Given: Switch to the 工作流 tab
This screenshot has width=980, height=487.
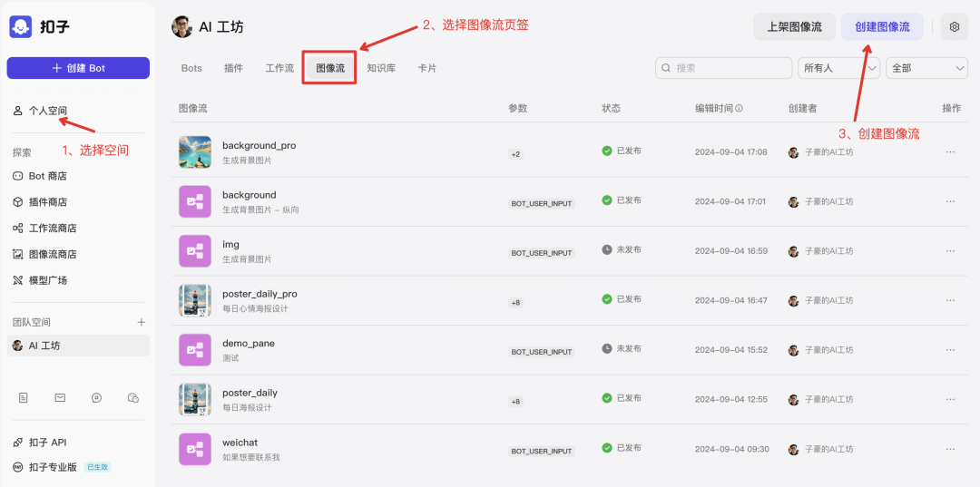Looking at the screenshot, I should tap(279, 68).
